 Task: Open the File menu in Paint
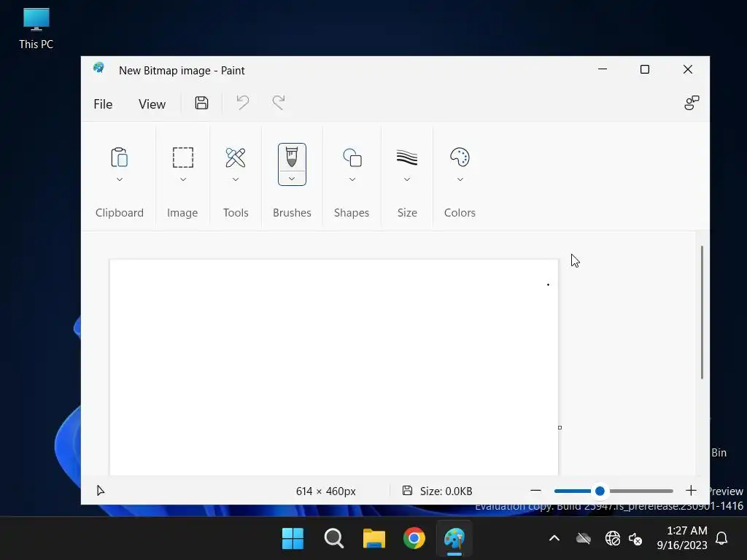[103, 104]
